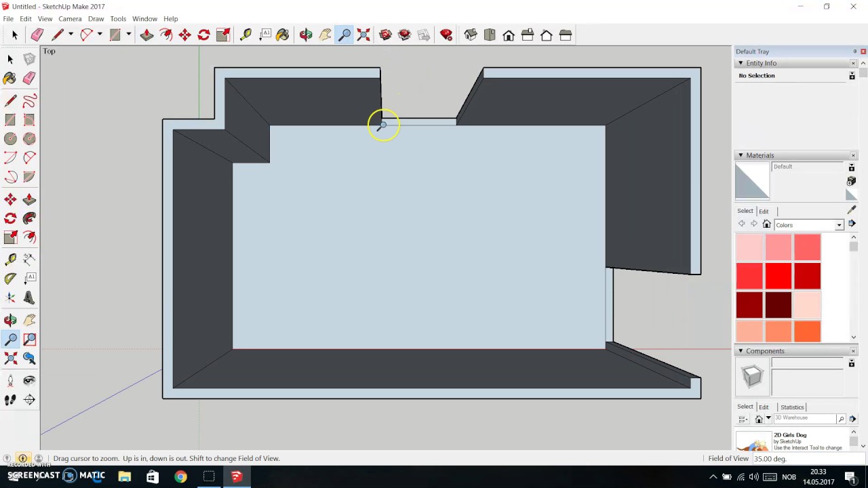Pick the Tape Measure tool in top toolbar
Screen dimensions: 868x488
click(245, 35)
